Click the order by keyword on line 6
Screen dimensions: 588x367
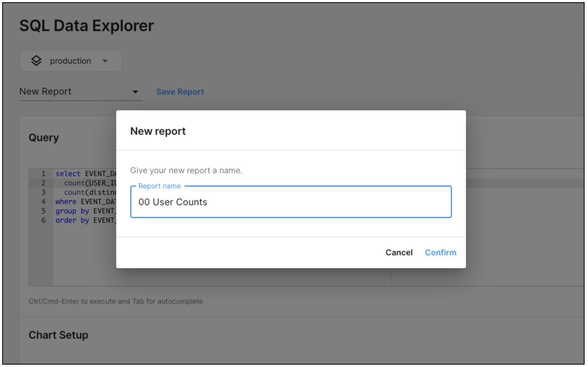tap(72, 220)
